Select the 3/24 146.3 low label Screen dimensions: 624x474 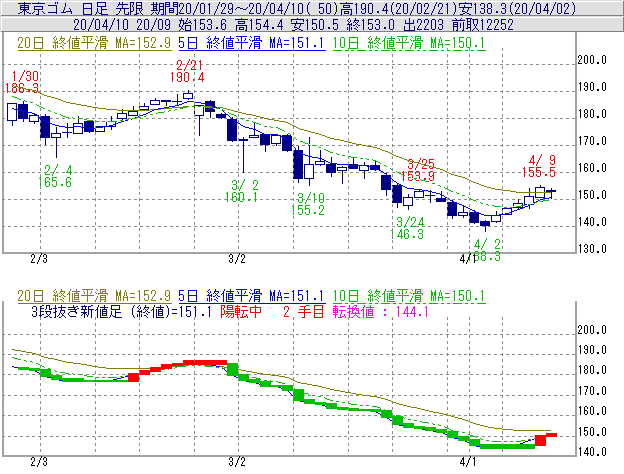407,228
